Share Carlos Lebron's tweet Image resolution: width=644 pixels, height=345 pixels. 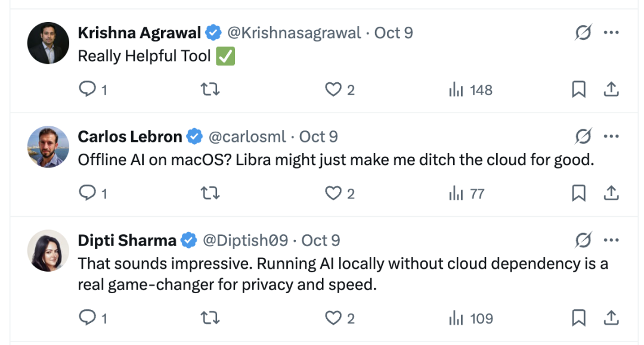click(x=611, y=194)
